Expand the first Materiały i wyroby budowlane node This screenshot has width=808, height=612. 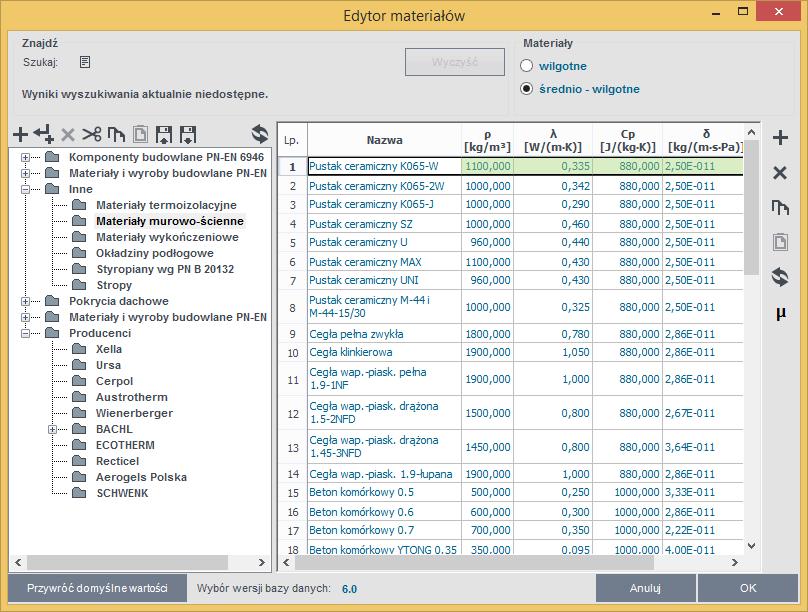[25, 173]
